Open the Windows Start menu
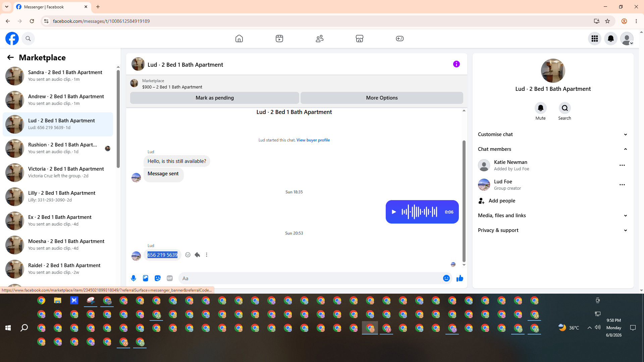 point(8,328)
